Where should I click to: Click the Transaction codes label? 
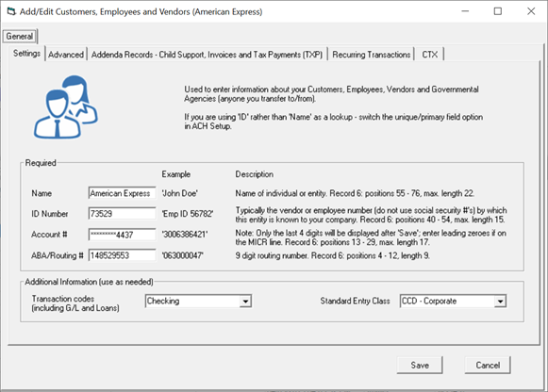pyautogui.click(x=75, y=303)
